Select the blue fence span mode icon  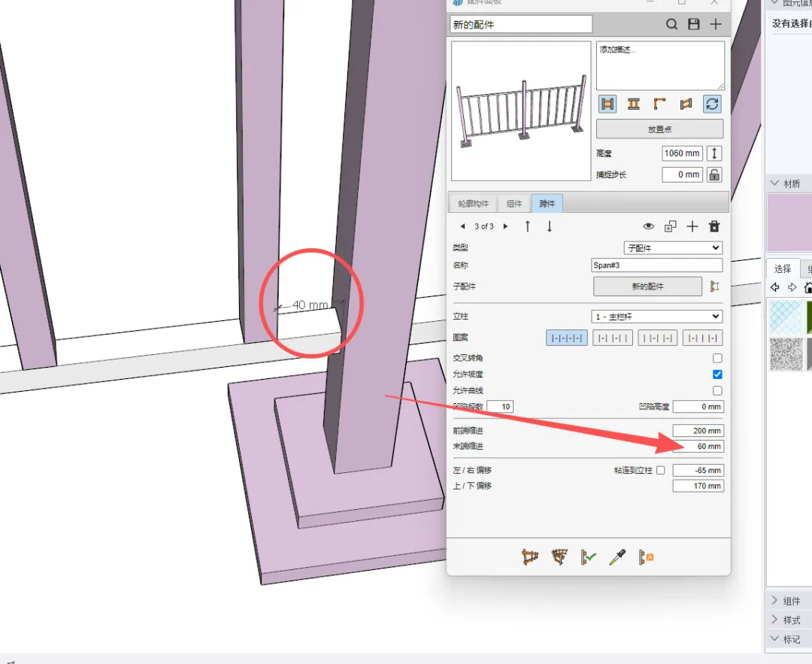pos(607,104)
